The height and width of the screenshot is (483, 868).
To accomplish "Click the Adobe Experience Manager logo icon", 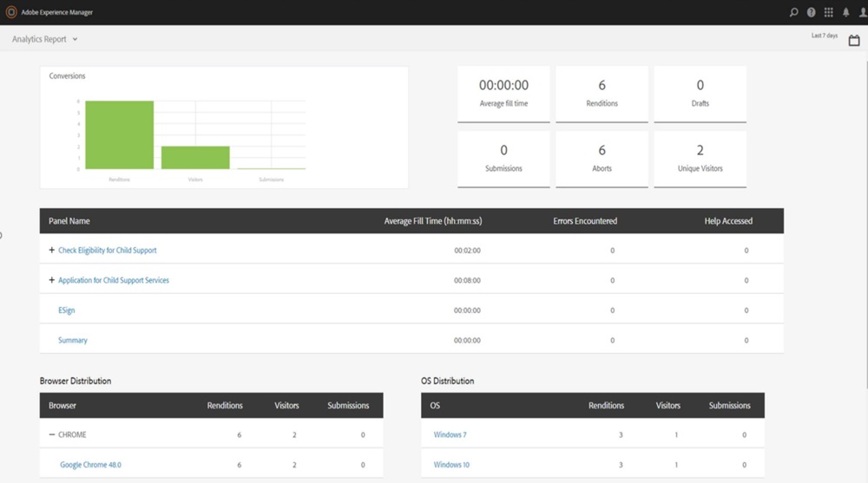I will [11, 12].
